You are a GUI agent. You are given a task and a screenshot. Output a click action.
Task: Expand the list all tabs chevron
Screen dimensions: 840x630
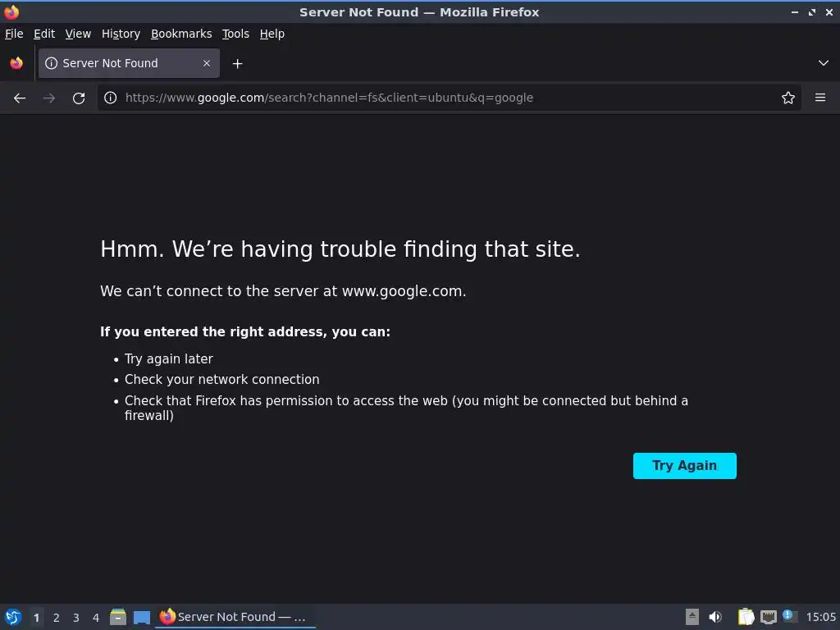824,63
